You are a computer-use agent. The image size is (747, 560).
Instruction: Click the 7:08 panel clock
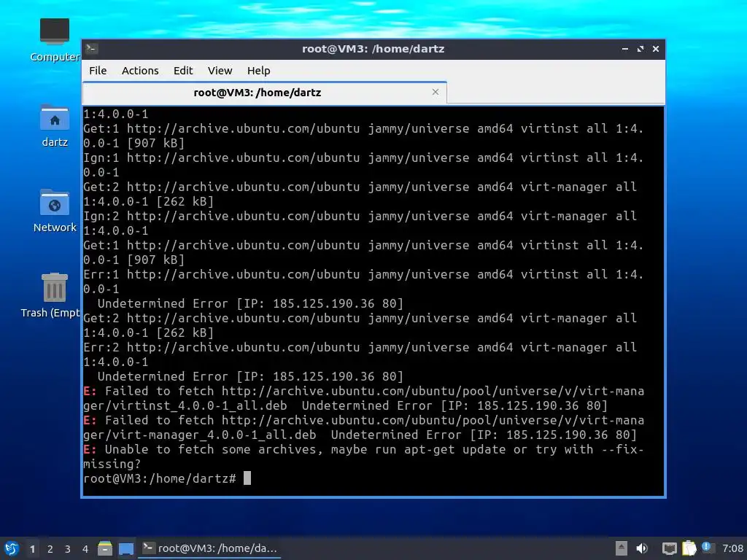coord(732,548)
